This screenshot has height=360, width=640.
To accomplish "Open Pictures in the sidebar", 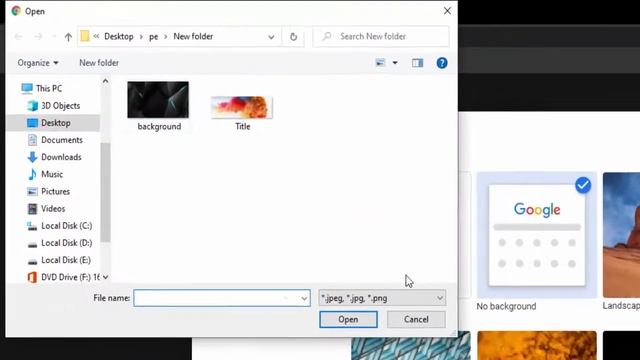I will tap(55, 191).
